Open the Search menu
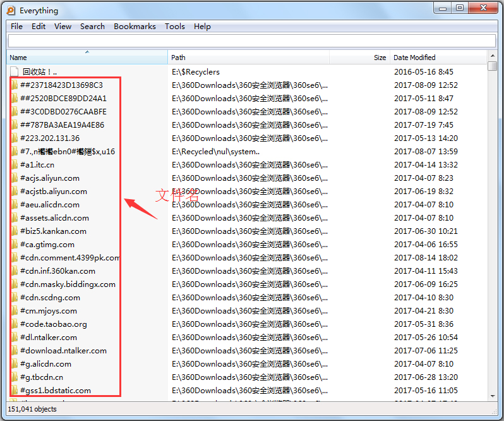This screenshot has height=421, width=504. pyautogui.click(x=92, y=27)
